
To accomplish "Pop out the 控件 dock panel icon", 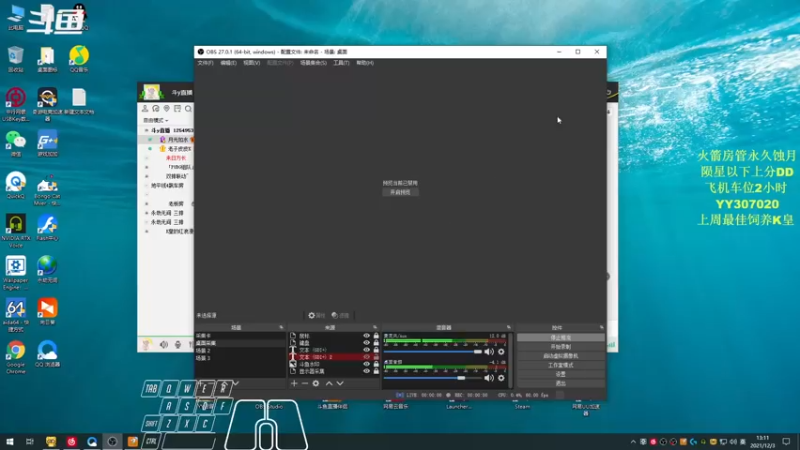I will tap(602, 328).
